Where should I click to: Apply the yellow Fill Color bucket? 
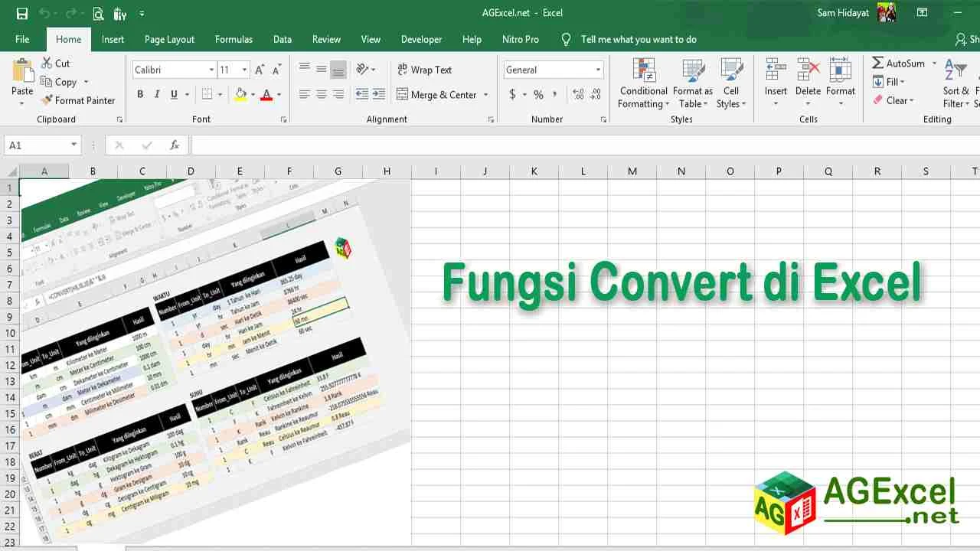click(240, 94)
